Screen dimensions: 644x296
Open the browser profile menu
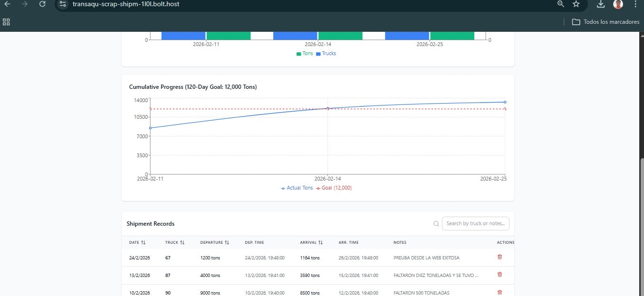click(x=617, y=4)
